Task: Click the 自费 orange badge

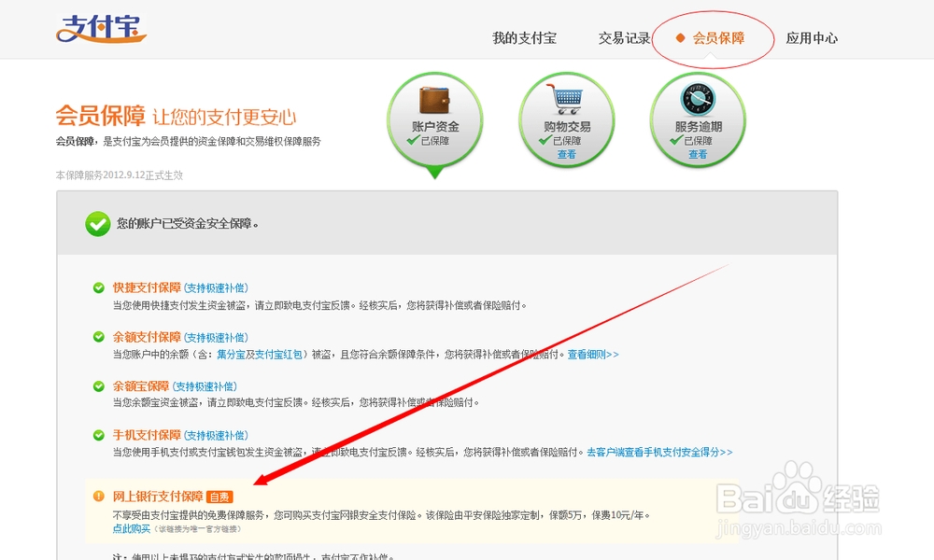Action: pyautogui.click(x=219, y=497)
